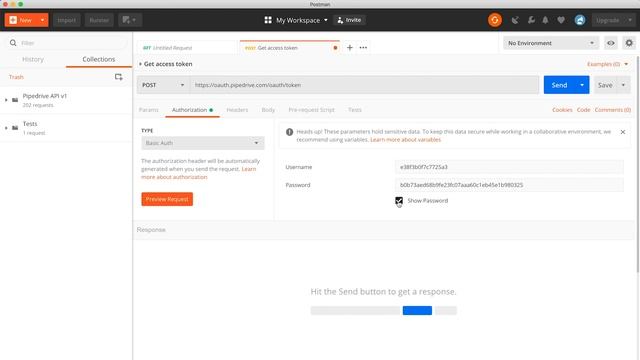Click the heart icon in header
The height and width of the screenshot is (360, 640).
pos(561,20)
